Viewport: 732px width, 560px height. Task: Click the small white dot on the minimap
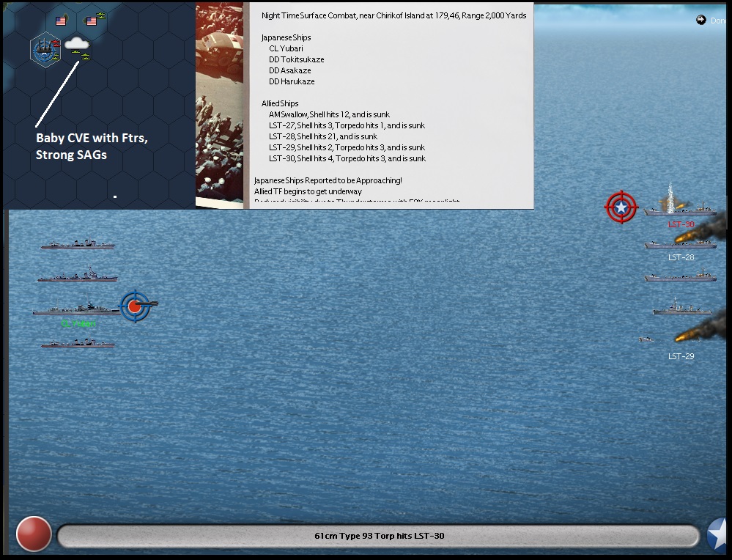click(115, 196)
